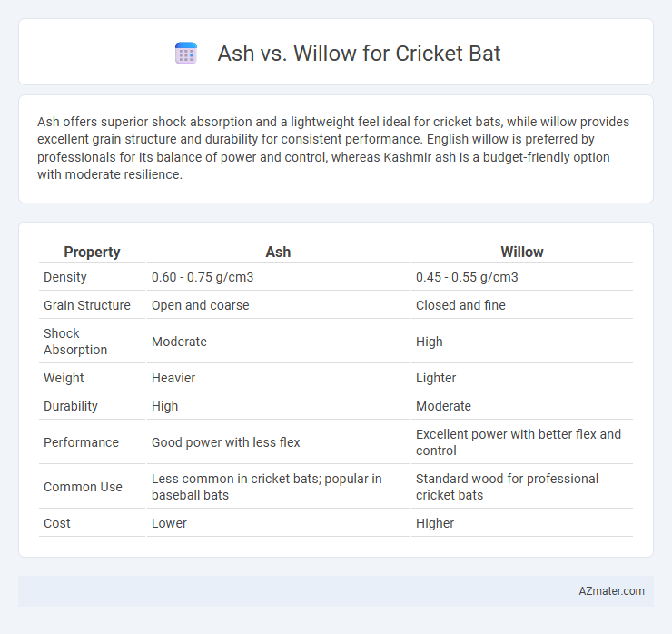
Task: Click the 'Weight' row label
Action: tap(64, 378)
